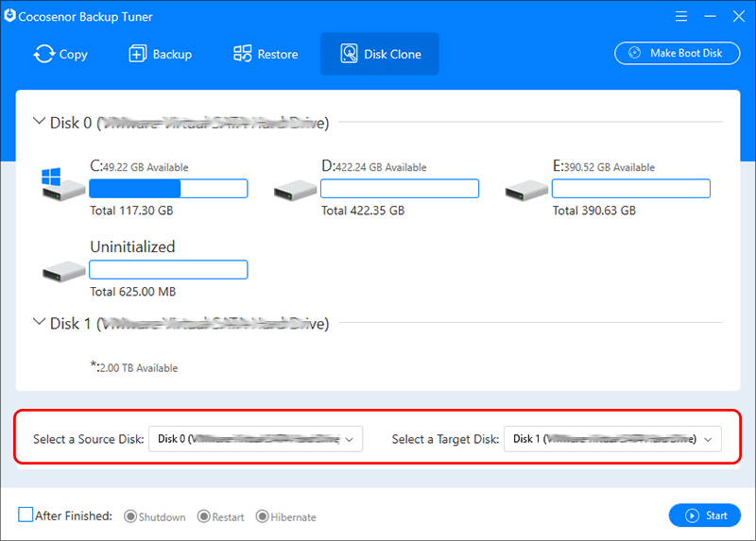756x541 pixels.
Task: Click the 'Select a Target Disk:' label
Action: tap(445, 439)
